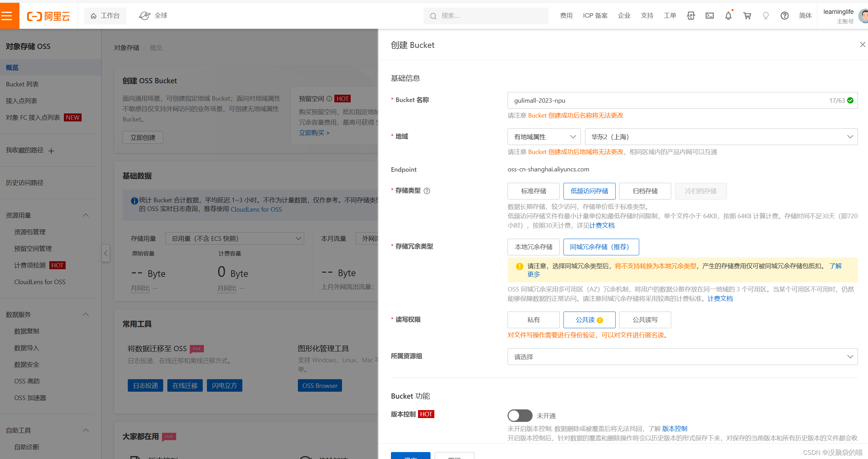Focus the top search box
The height and width of the screenshot is (459, 868).
coord(486,16)
